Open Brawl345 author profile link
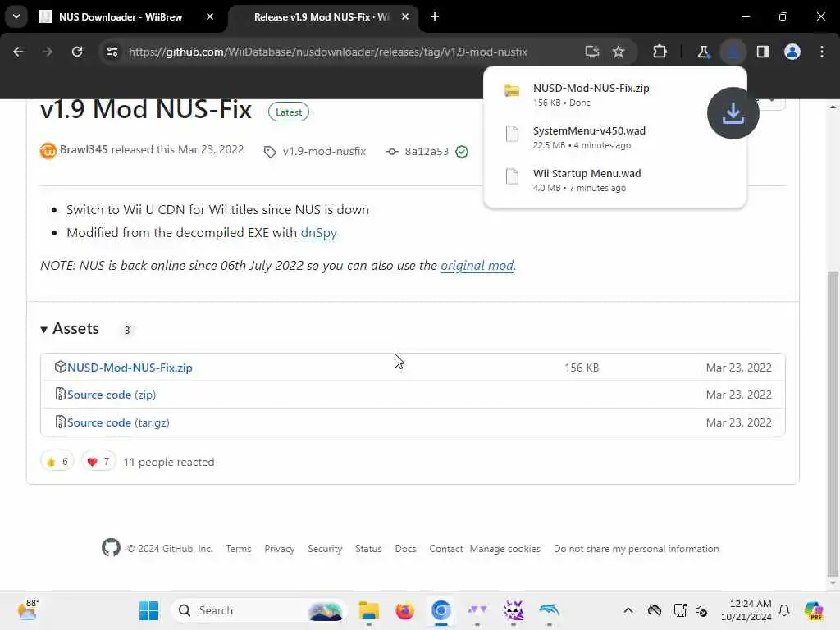The height and width of the screenshot is (630, 840). [84, 149]
